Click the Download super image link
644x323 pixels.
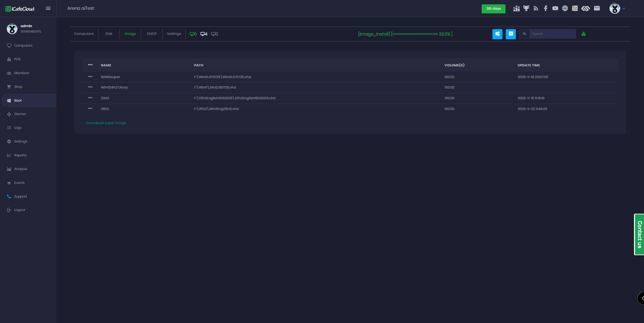106,123
